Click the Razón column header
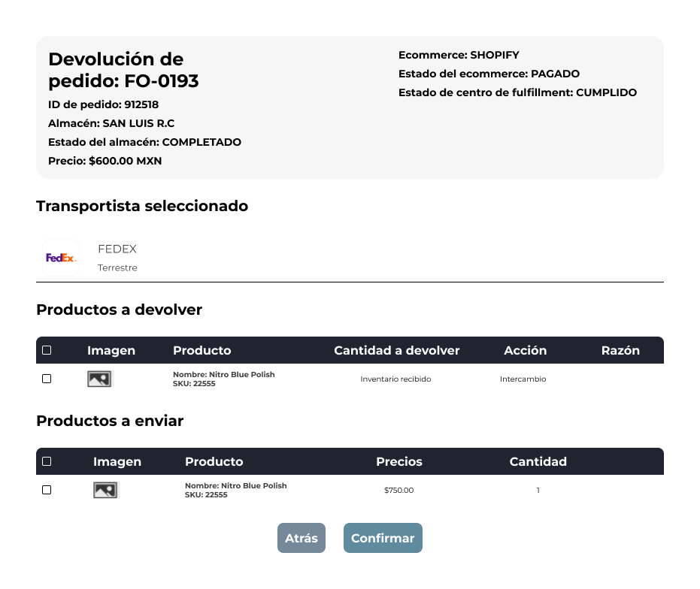This screenshot has width=700, height=589. 620,350
